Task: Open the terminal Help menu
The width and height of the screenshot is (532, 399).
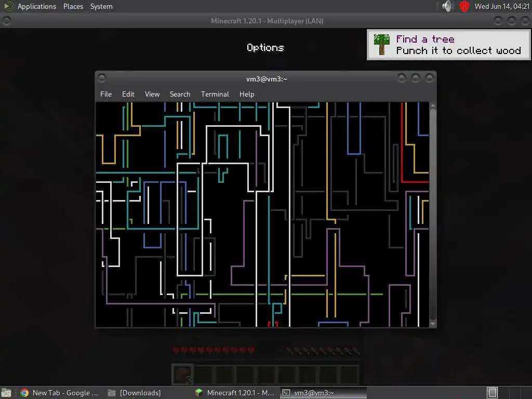Action: pyautogui.click(x=247, y=95)
